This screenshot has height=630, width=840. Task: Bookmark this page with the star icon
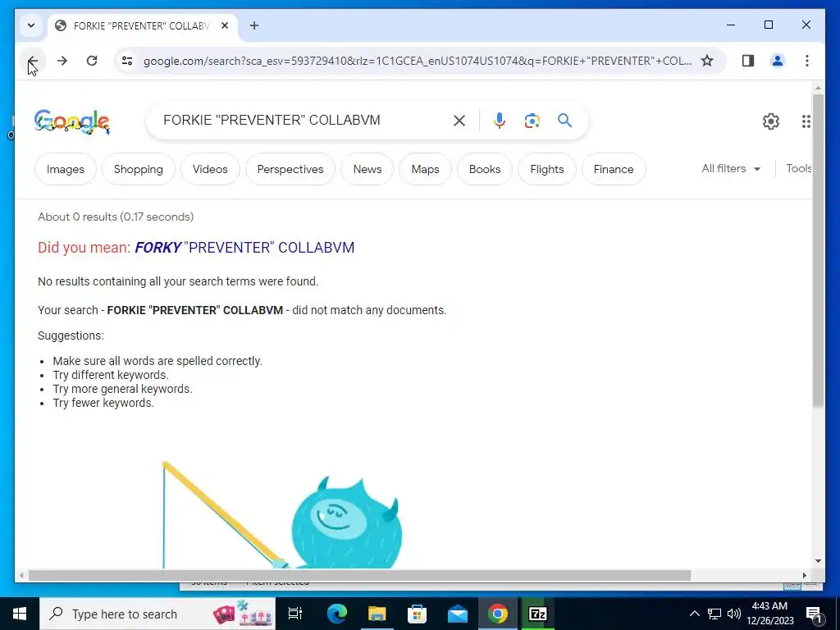(x=707, y=61)
